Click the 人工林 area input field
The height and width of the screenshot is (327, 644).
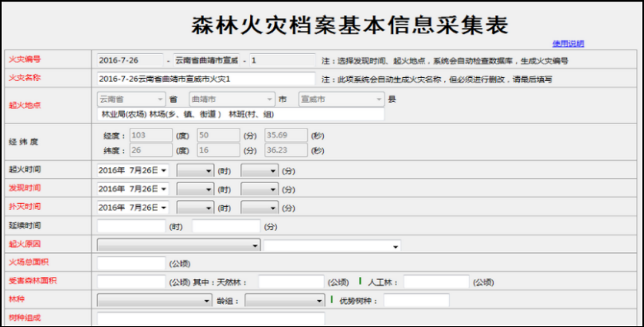pyautogui.click(x=436, y=282)
